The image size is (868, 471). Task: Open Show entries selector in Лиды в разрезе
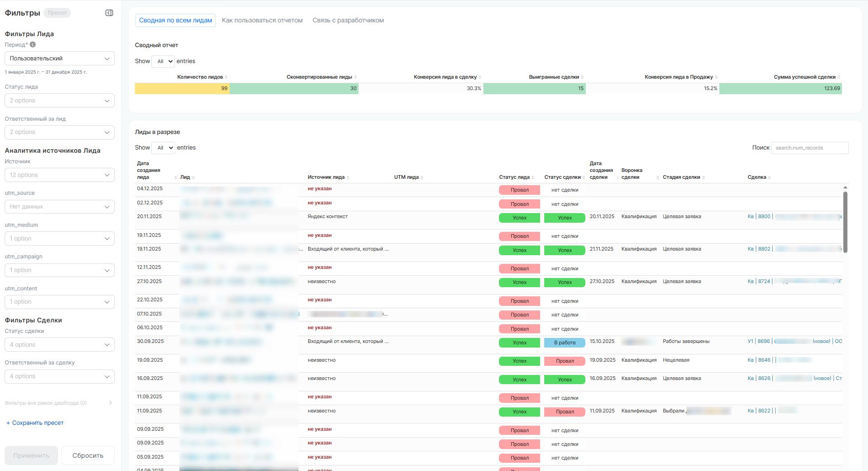pos(163,148)
